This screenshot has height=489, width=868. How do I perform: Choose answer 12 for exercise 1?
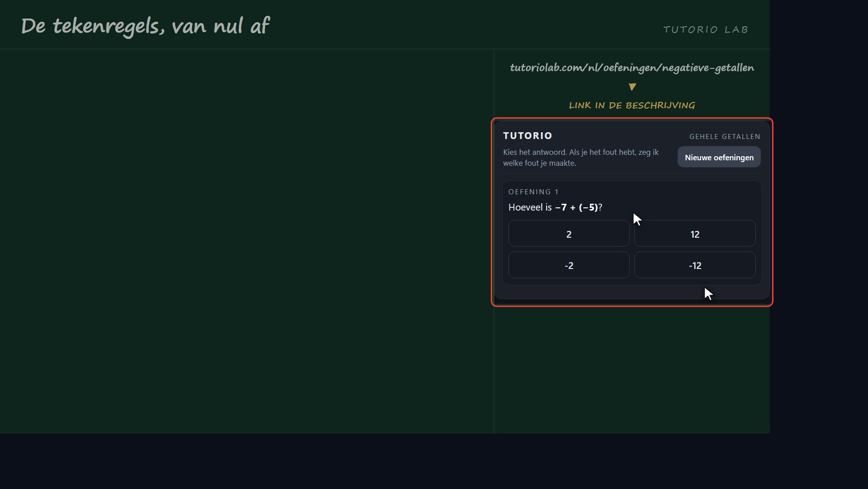(x=695, y=234)
